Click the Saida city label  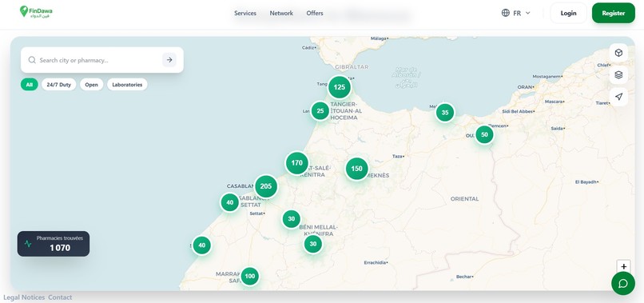[558, 128]
